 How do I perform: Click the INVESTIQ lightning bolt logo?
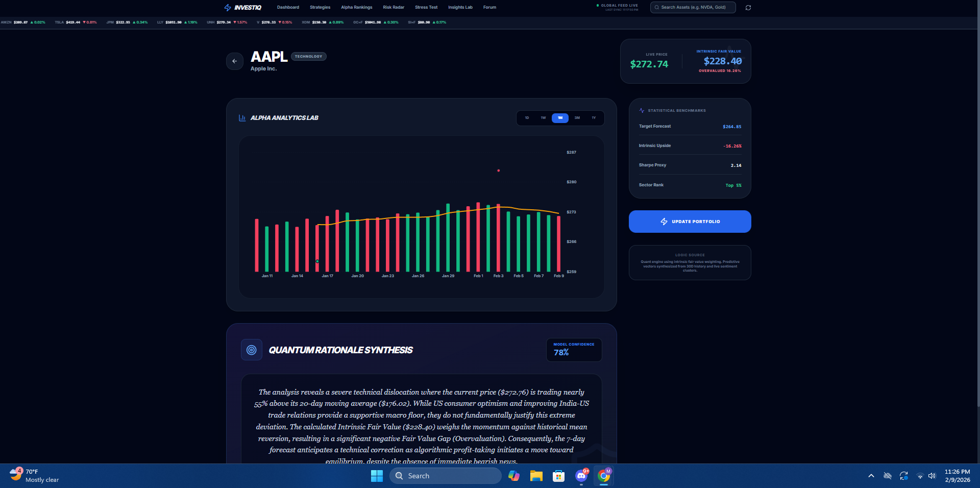[x=228, y=8]
